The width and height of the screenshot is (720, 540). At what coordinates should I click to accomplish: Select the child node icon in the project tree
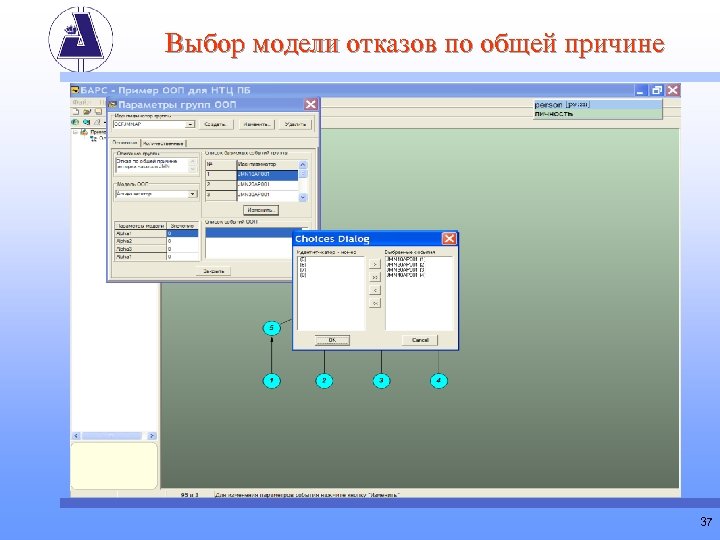pos(93,138)
